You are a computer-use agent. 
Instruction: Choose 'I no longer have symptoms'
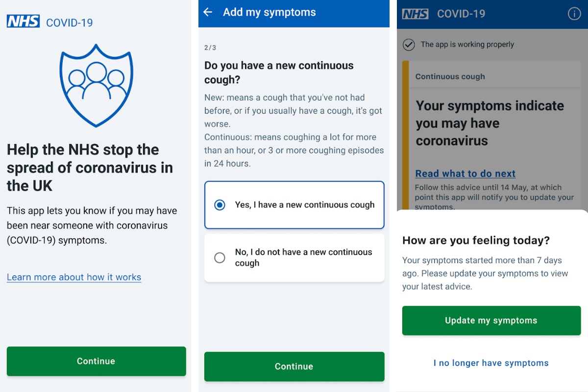tap(491, 363)
